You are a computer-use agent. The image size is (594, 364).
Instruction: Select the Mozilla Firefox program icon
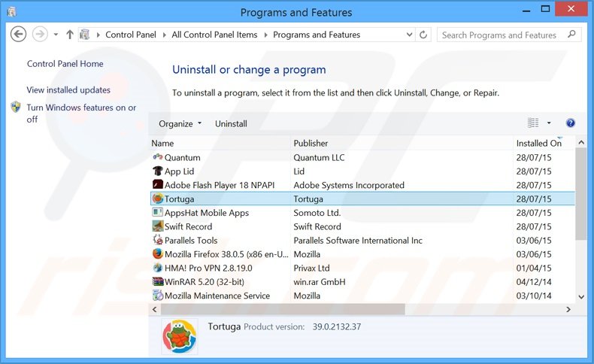(x=158, y=254)
